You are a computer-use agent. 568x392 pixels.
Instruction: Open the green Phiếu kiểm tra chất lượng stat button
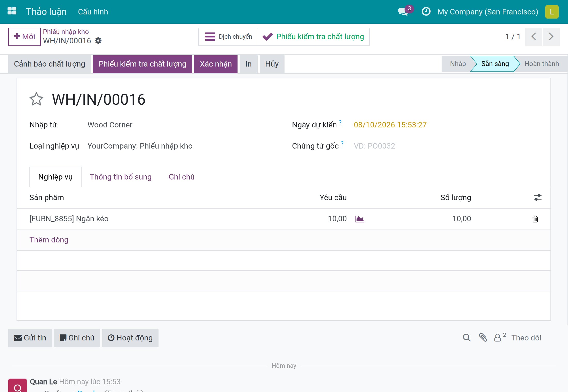pos(314,37)
